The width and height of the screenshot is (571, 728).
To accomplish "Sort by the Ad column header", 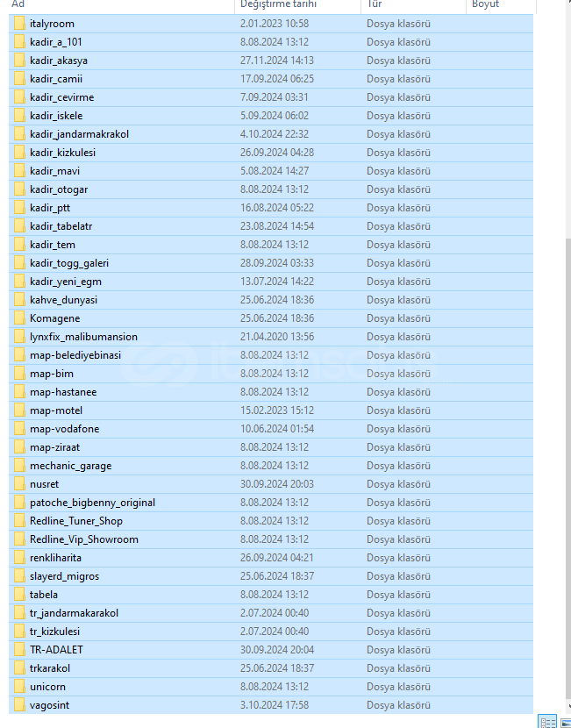I will point(122,4).
